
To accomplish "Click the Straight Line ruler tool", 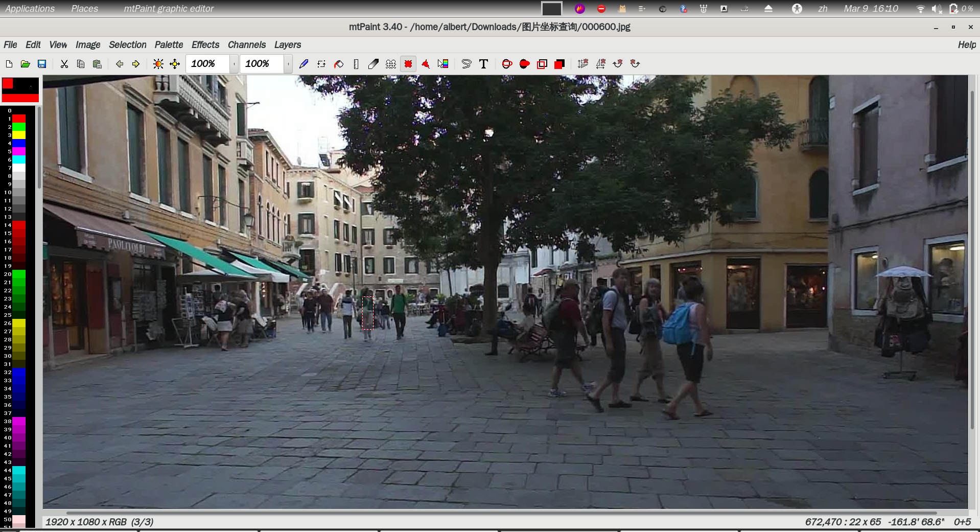I will tap(356, 64).
